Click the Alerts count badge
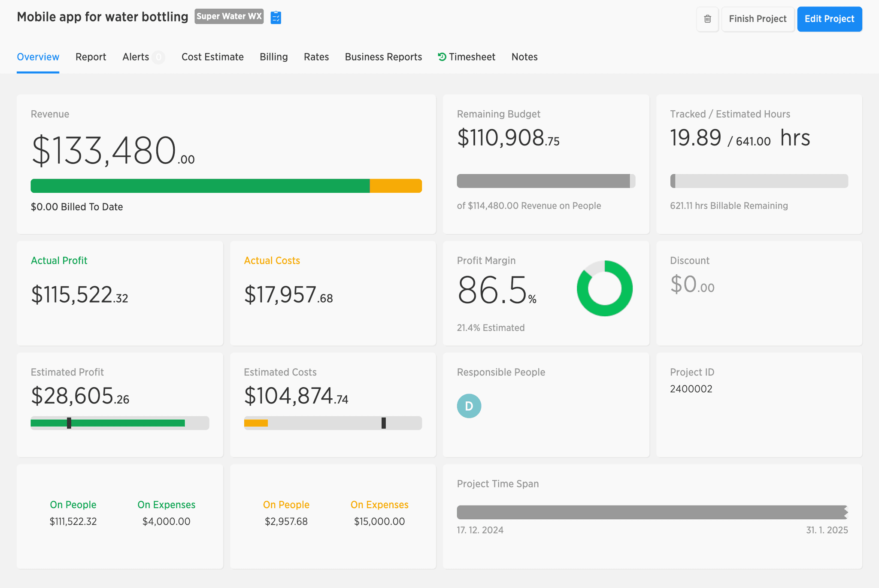The image size is (879, 588). (158, 57)
